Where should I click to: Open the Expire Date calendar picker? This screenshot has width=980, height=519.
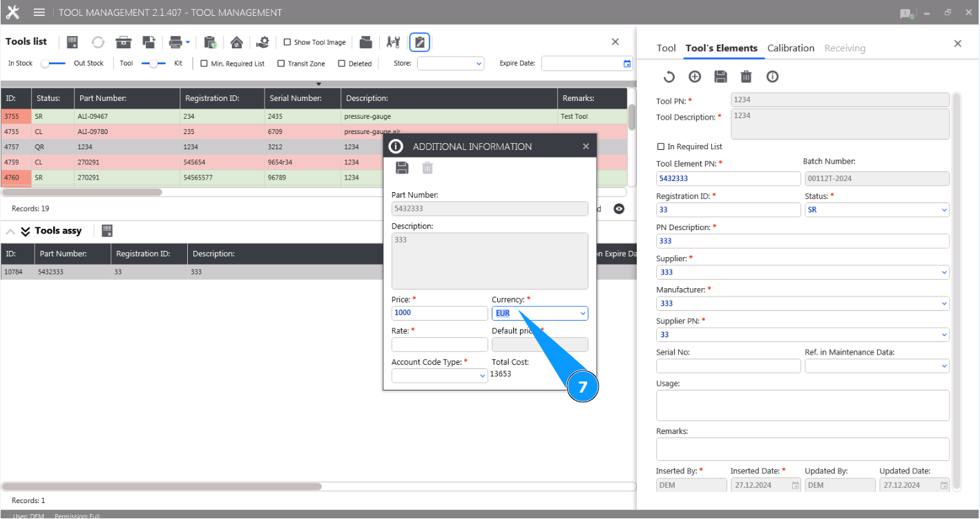627,64
